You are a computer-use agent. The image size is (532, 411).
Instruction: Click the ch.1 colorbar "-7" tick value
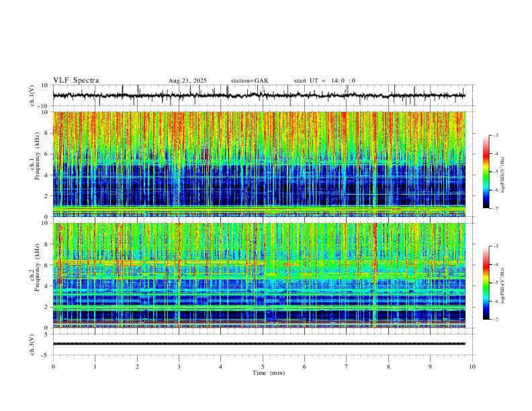tap(496, 208)
